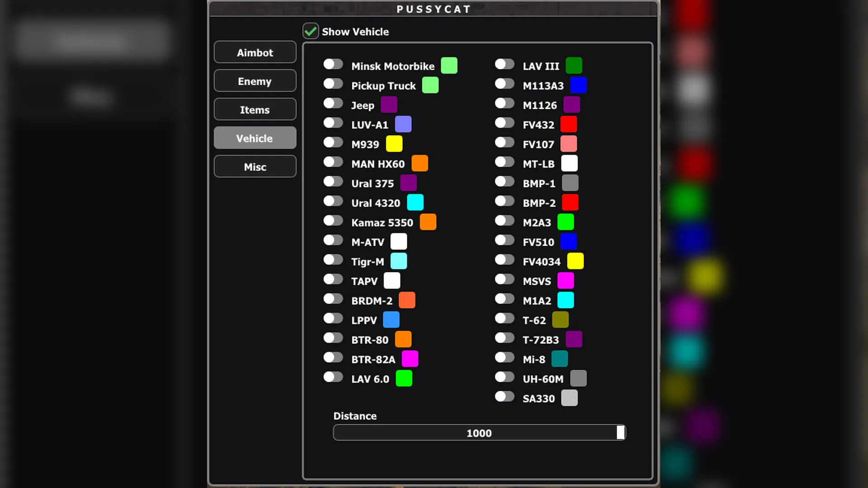Open the Aimbot tab
This screenshot has height=488, width=868.
pyautogui.click(x=255, y=52)
